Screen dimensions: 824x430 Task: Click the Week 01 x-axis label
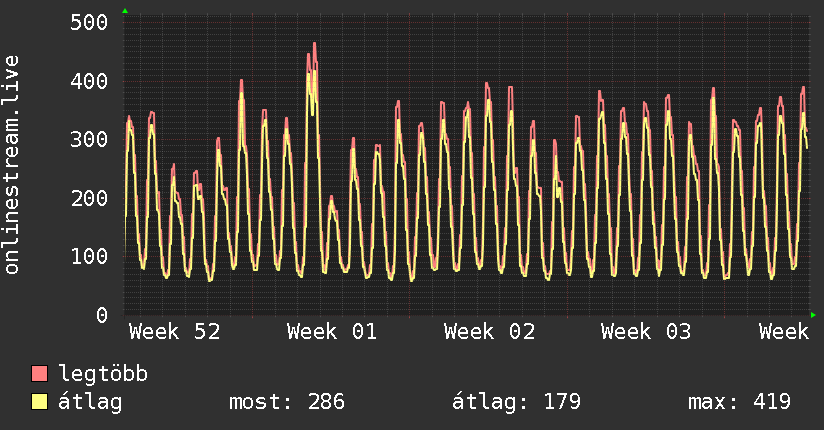point(332,332)
